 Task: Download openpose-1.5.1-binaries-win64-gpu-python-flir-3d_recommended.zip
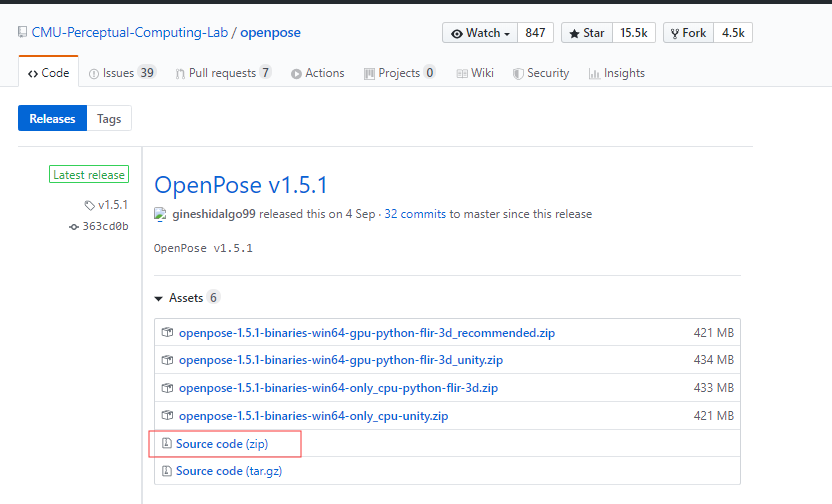(367, 333)
